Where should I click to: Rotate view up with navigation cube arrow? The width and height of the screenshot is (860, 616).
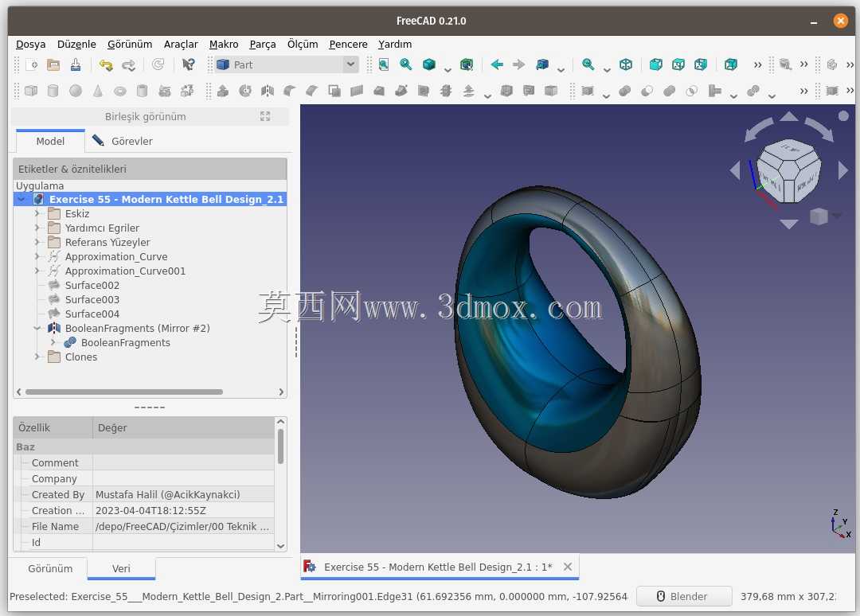point(788,116)
